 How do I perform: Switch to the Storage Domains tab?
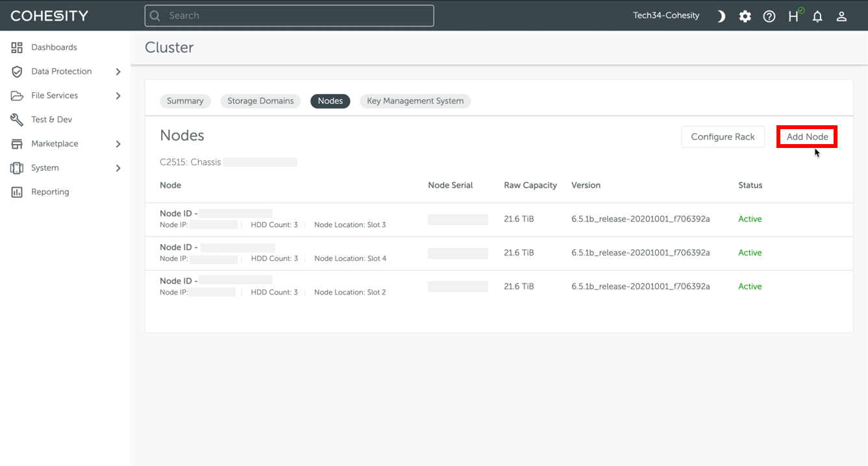(x=260, y=101)
